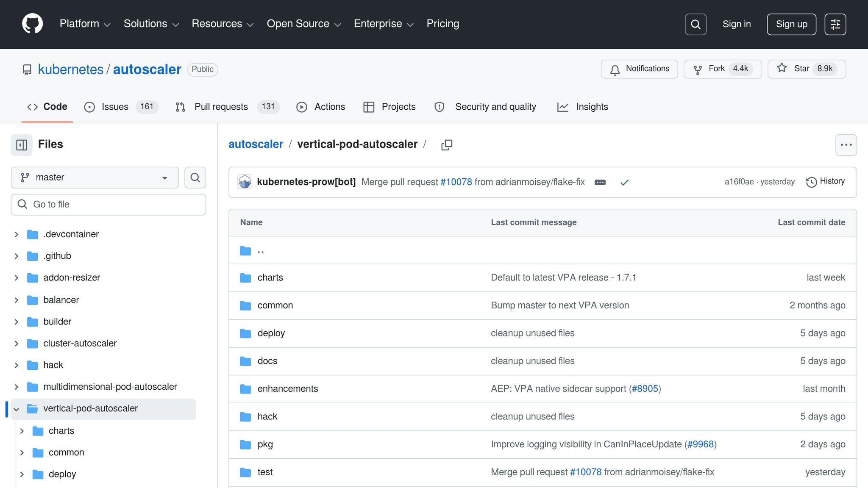
Task: Open pull request #9968 link
Action: [701, 444]
